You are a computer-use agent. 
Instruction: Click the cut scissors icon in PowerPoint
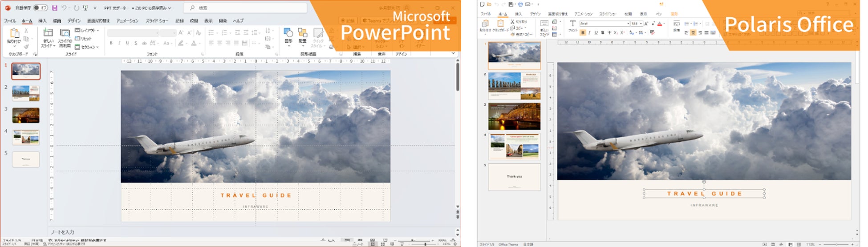pyautogui.click(x=26, y=31)
